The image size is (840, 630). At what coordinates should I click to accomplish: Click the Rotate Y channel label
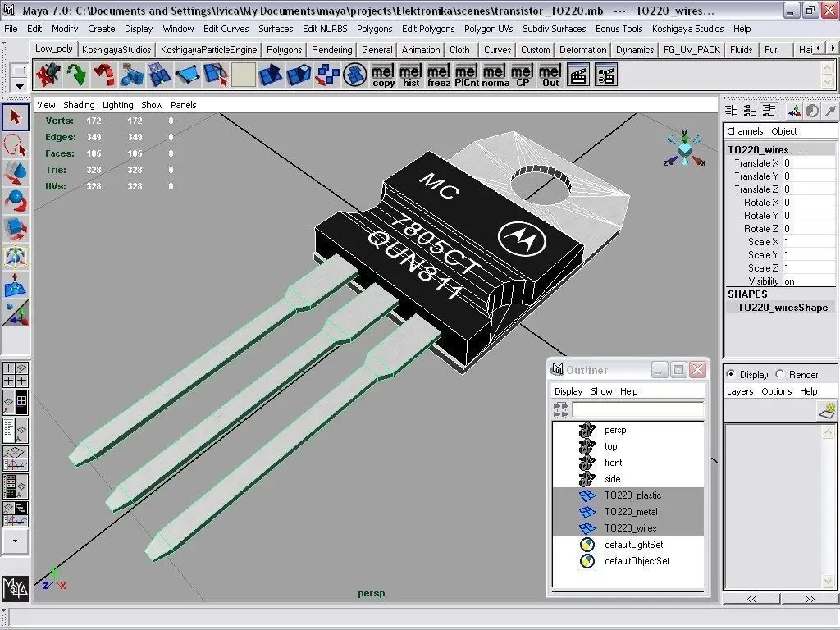[760, 216]
